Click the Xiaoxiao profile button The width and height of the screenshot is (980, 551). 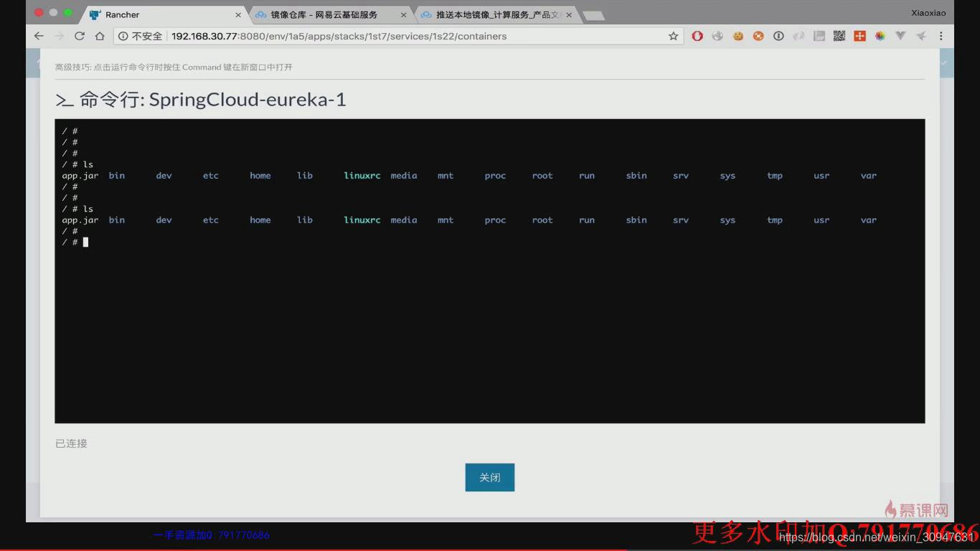[x=928, y=13]
